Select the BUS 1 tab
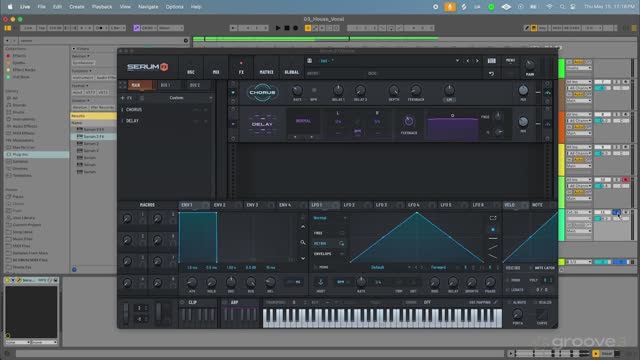640x360 pixels. click(x=167, y=85)
